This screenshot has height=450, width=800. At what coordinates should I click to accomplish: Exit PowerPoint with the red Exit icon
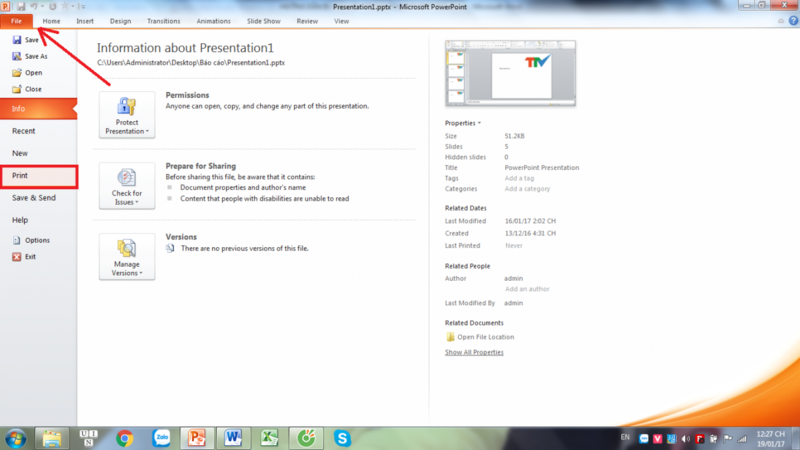coord(17,257)
